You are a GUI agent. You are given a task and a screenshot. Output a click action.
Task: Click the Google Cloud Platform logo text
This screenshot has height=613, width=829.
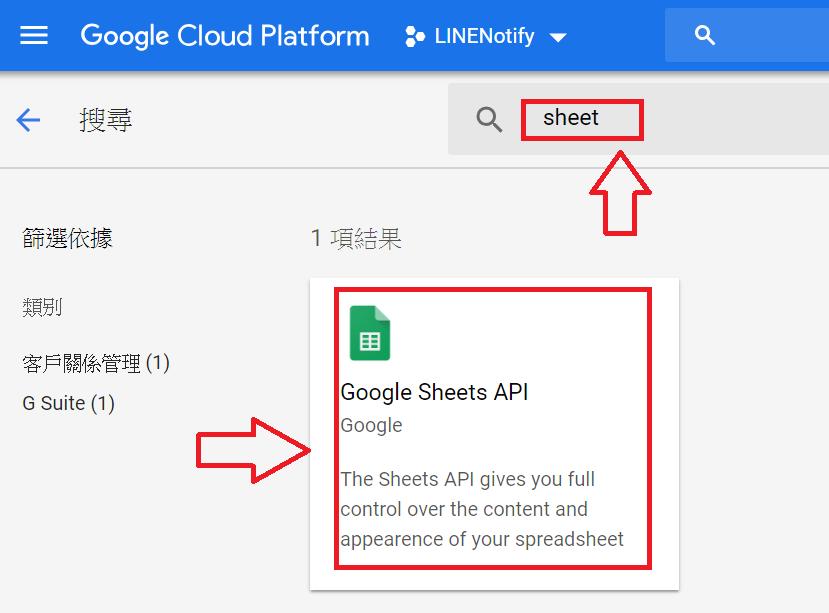pyautogui.click(x=225, y=36)
